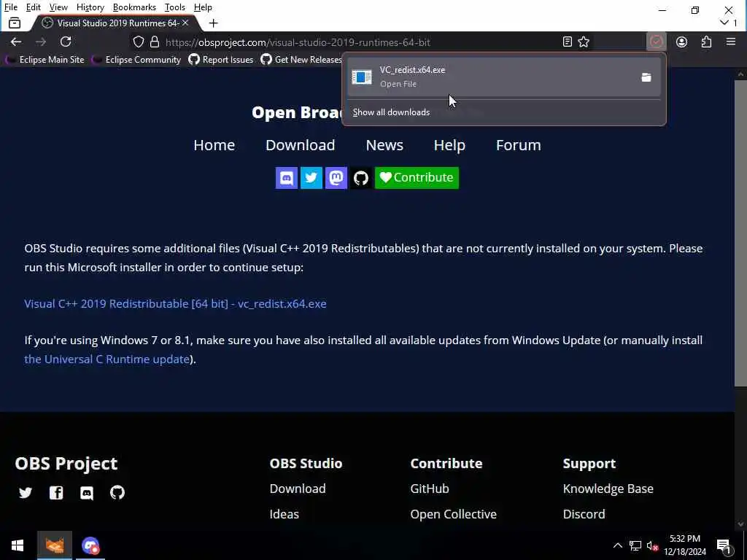Go back using the back arrow
The height and width of the screenshot is (560, 747).
16,42
